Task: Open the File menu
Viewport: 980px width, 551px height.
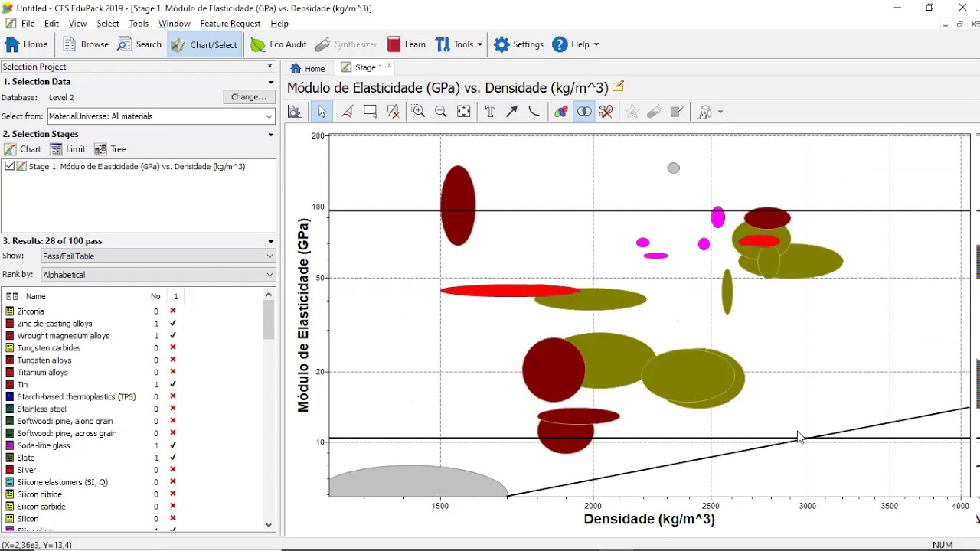Action: pos(28,24)
